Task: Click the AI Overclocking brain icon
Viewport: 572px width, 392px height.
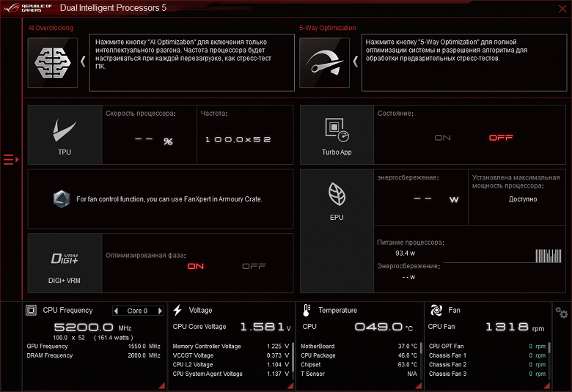Action: point(53,63)
